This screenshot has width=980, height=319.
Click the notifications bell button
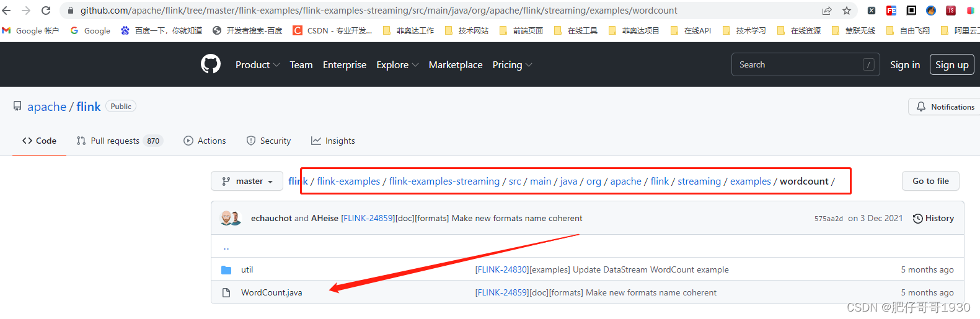click(x=945, y=107)
